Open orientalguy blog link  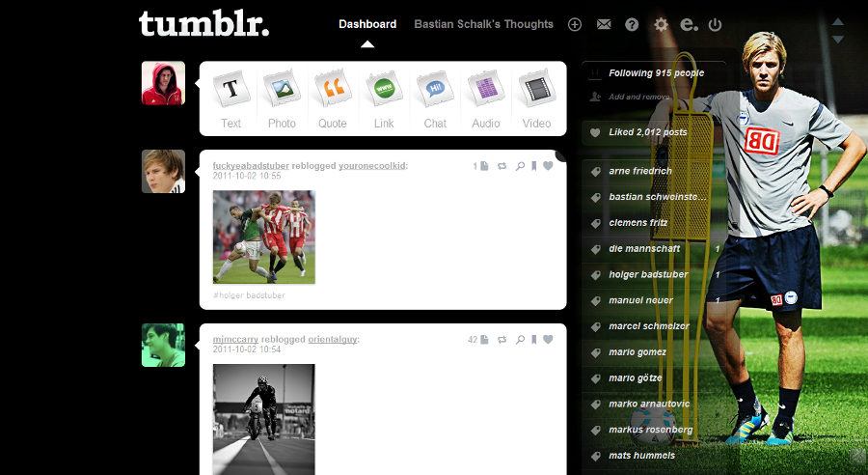[x=332, y=339]
